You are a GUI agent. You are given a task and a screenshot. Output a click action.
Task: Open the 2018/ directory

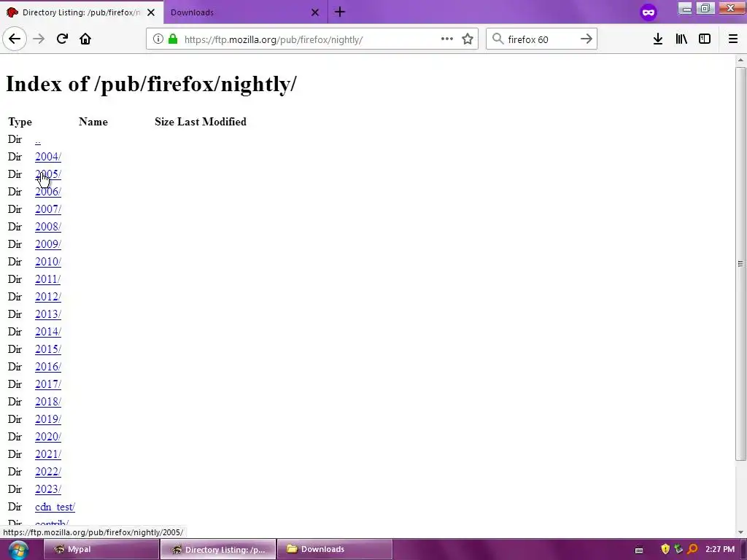(x=47, y=402)
